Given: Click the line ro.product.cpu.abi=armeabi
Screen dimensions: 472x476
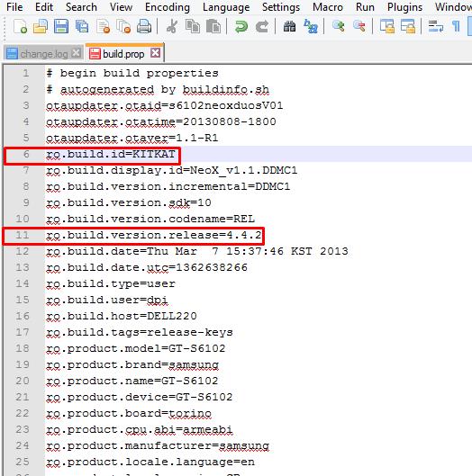Looking at the screenshot, I should 140,429.
